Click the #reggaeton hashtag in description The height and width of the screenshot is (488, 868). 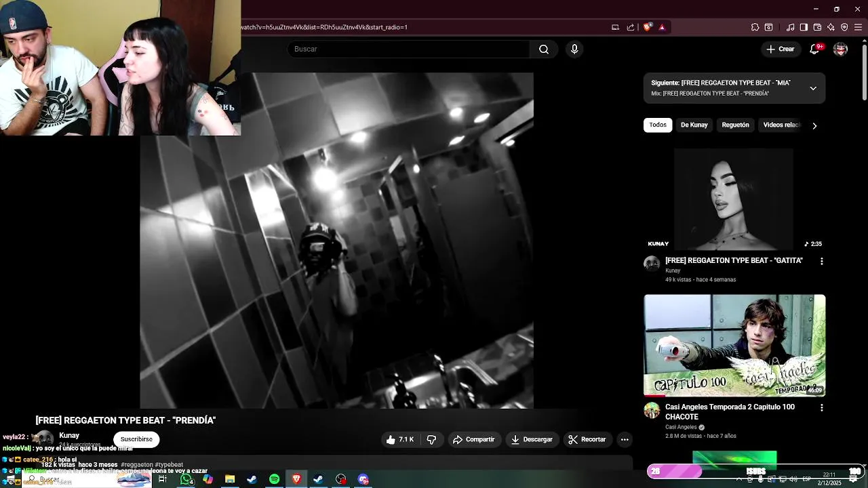tap(137, 465)
